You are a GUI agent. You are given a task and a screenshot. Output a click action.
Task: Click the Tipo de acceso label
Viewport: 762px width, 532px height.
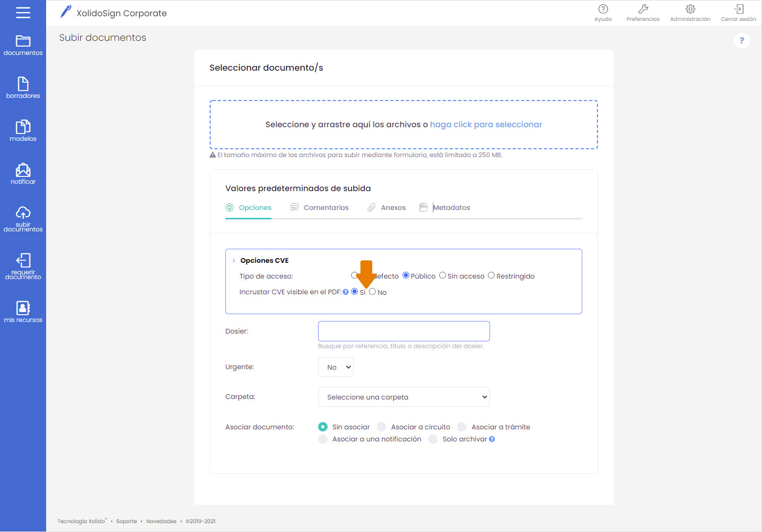[266, 276]
